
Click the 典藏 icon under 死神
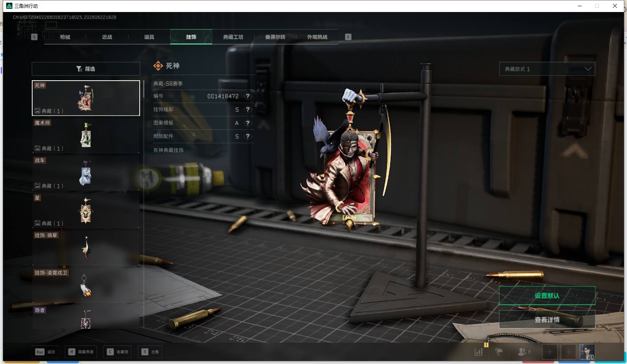38,111
